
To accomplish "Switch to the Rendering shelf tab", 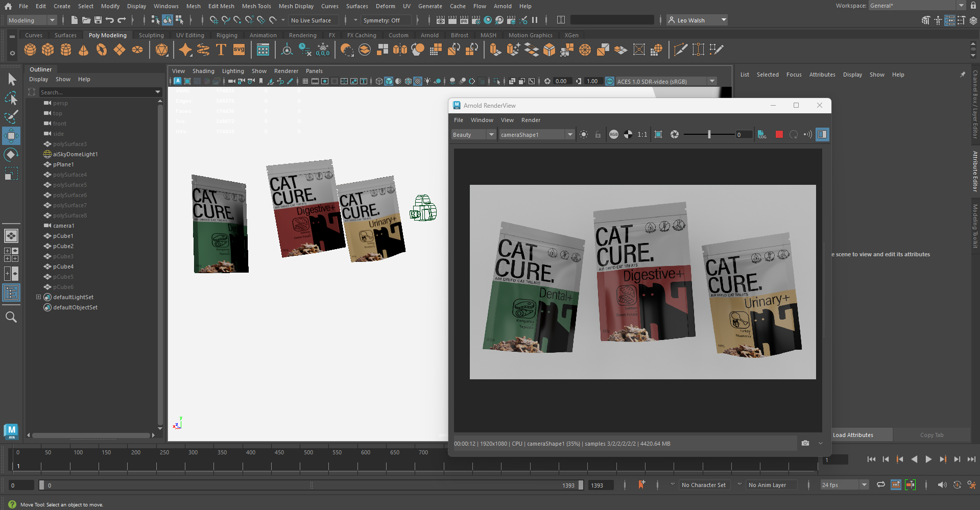I will click(x=302, y=35).
